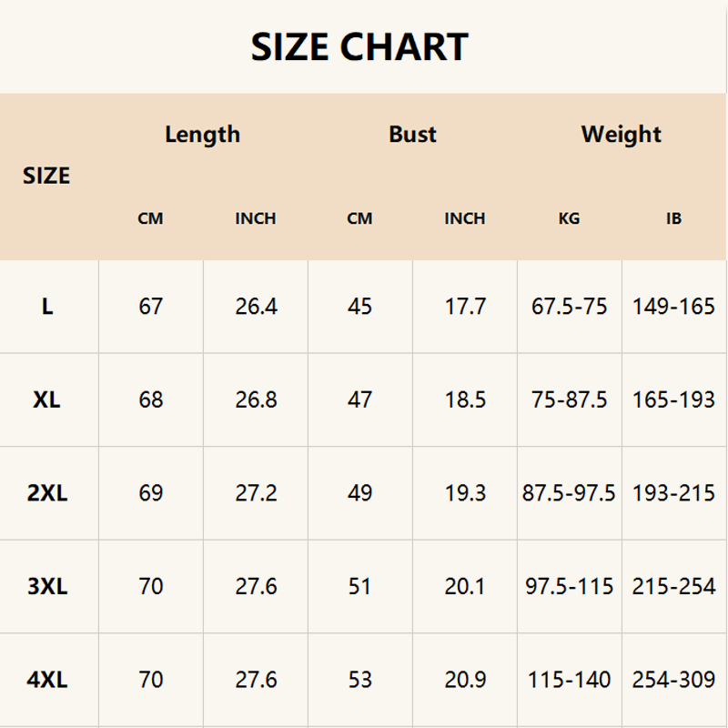Select the Weight column header
The width and height of the screenshot is (728, 728).
click(621, 135)
